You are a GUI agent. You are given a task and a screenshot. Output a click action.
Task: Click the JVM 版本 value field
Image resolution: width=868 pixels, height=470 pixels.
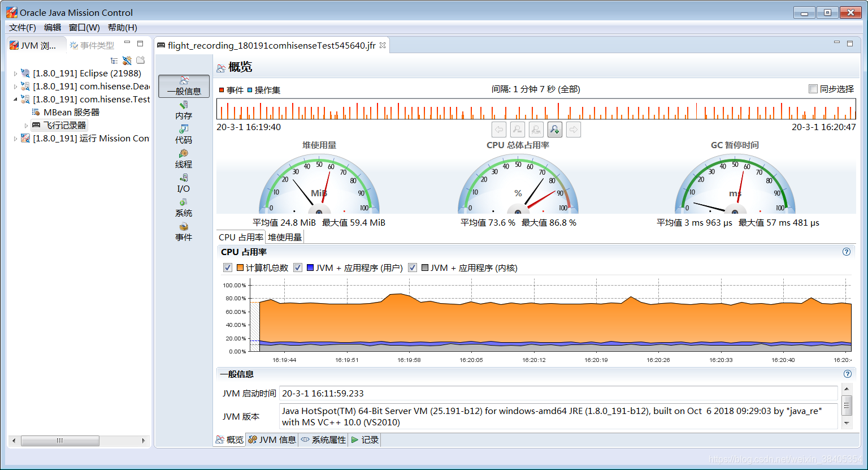pos(559,416)
